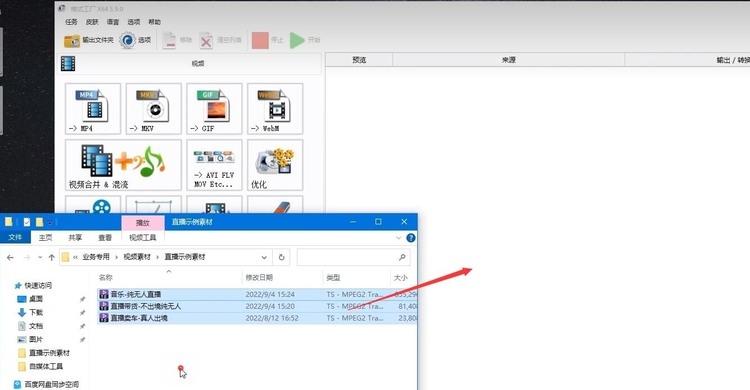Switch to the 主页 ribbon tab
This screenshot has width=750, height=390.
point(45,237)
